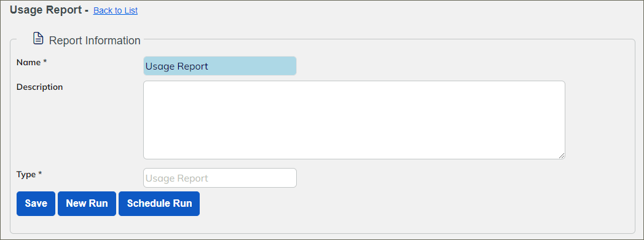
Task: Select the Type field showing Usage Report
Action: (x=220, y=178)
